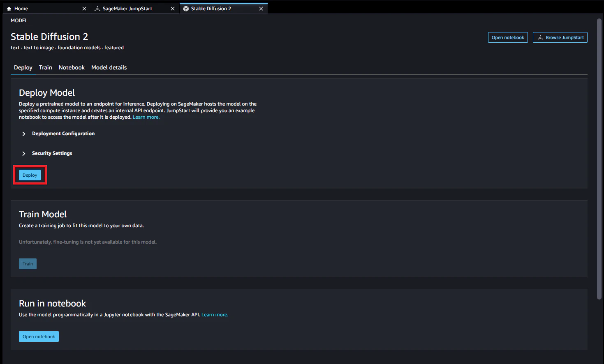Click the JumpStart icon in Browse JumpStart button
Screen dimensions: 604x364
click(x=540, y=37)
